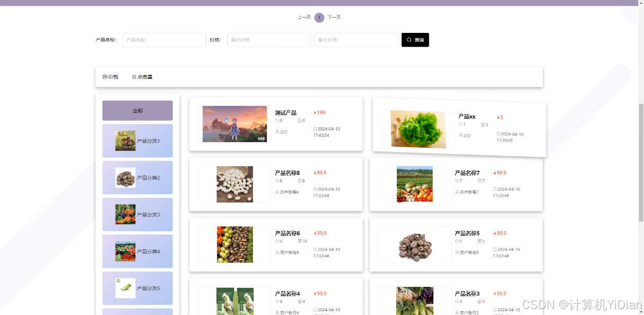Select the 产品分类2 category
Screen dimensions: 644x315
[x=137, y=178]
